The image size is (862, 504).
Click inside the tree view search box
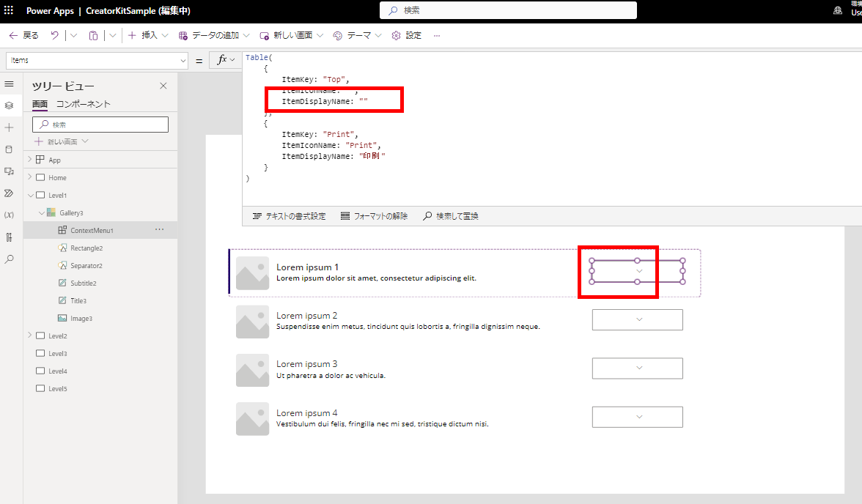(x=100, y=124)
